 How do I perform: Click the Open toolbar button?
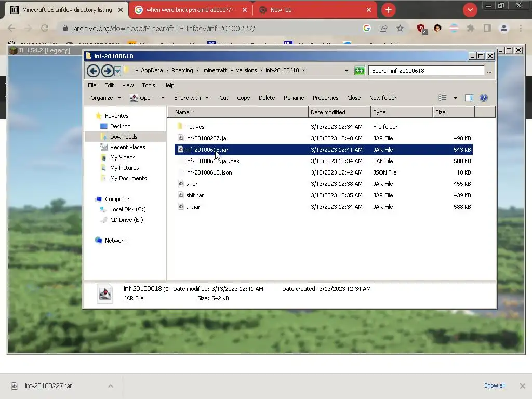[x=142, y=98]
